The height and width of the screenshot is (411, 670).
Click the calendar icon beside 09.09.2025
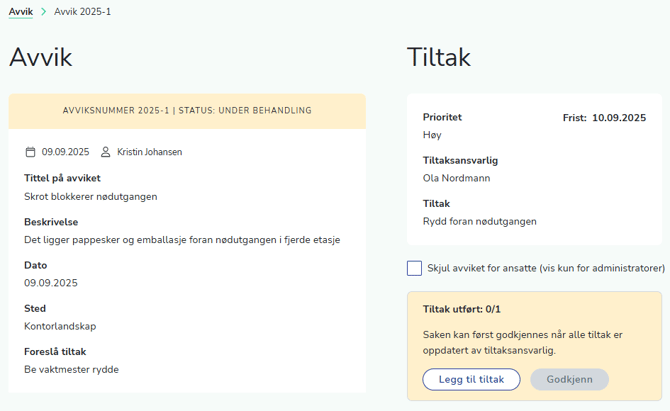30,152
